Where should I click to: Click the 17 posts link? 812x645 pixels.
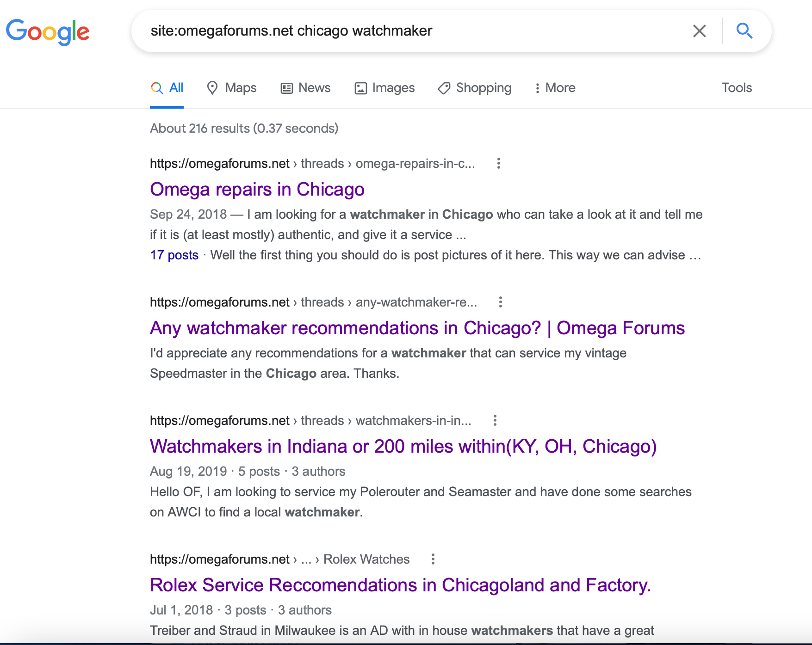[174, 255]
